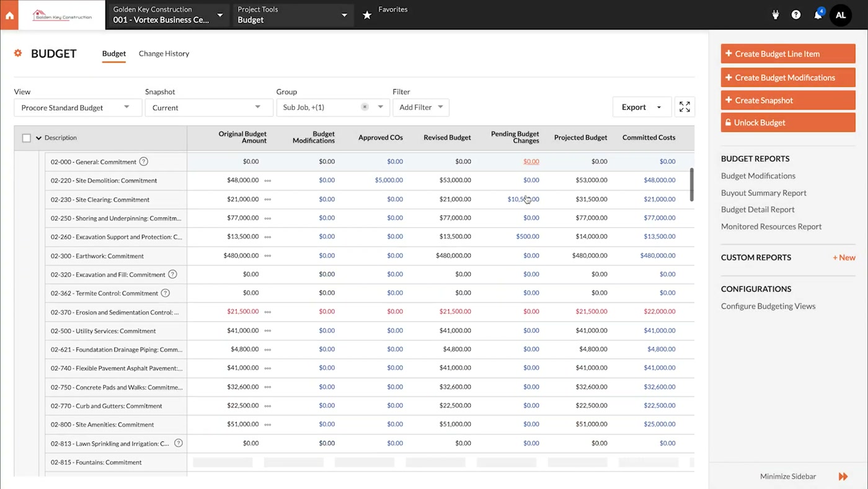Screen dimensions: 868x489
Task: Clear the Sub Job group selection
Action: click(365, 107)
